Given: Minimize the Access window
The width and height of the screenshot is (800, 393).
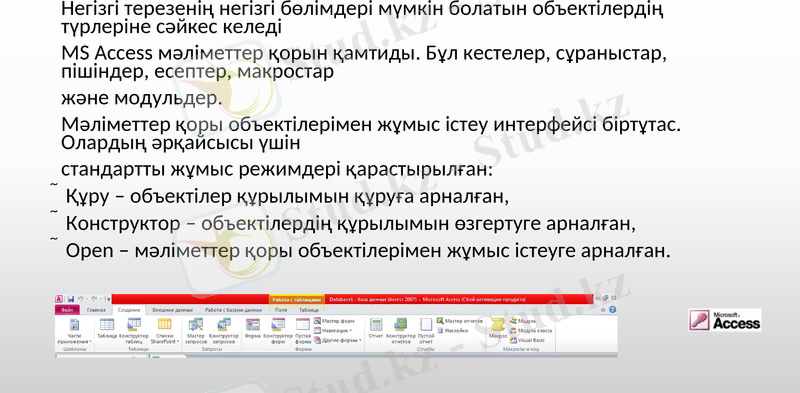Looking at the screenshot, I should pyautogui.click(x=597, y=299).
